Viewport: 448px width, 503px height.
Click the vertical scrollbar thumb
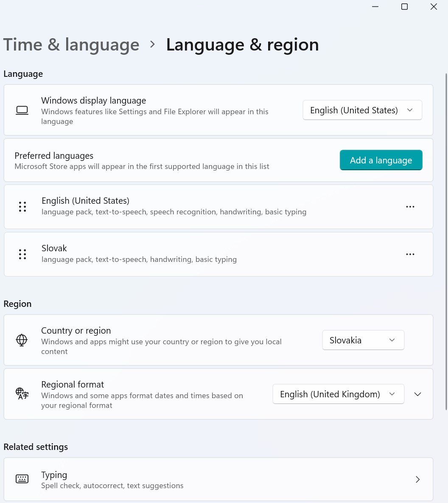click(x=446, y=242)
